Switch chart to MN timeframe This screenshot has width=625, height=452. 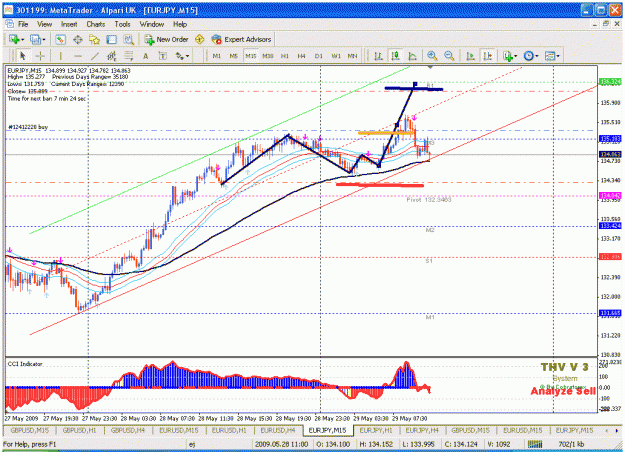tap(352, 56)
